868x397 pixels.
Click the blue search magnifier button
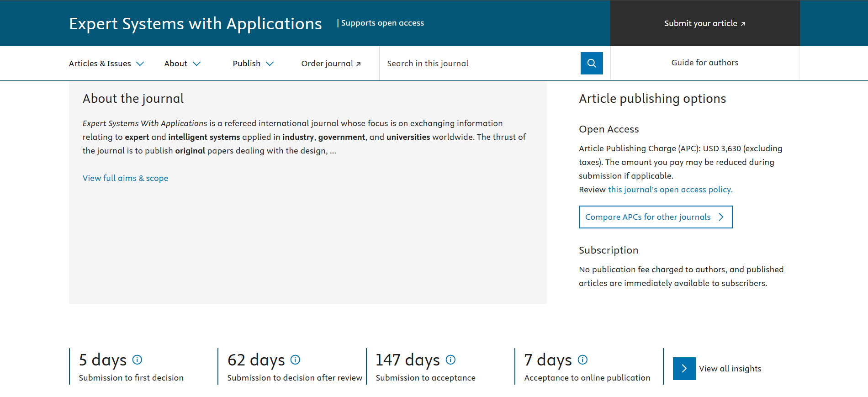[x=592, y=63]
